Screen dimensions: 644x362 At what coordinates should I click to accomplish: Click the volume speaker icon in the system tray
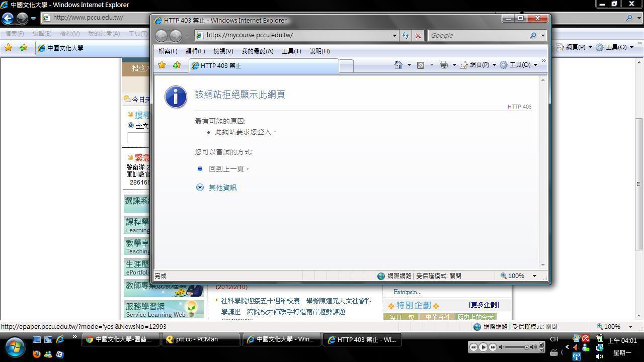point(599,356)
